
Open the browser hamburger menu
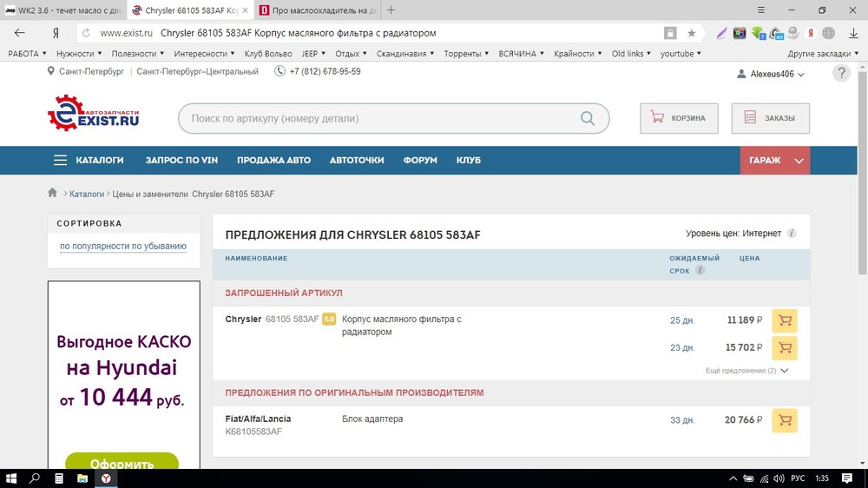761,10
